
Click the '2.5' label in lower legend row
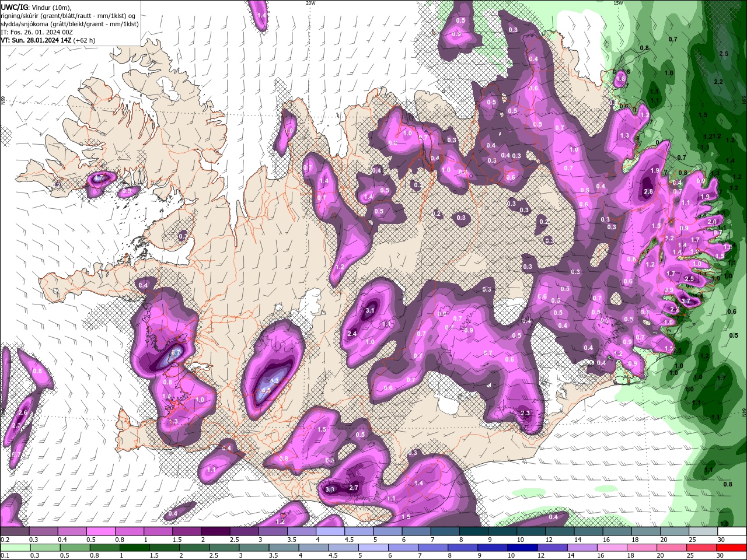214,556
